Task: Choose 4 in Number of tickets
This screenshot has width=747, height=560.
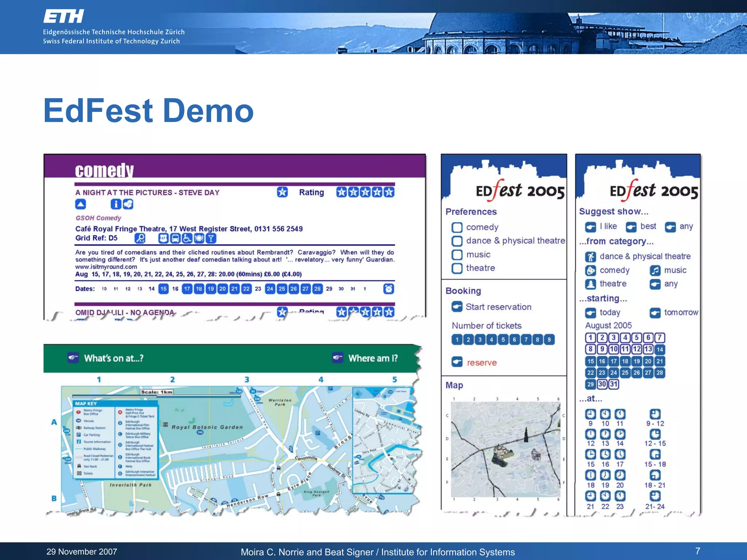Action: point(491,340)
